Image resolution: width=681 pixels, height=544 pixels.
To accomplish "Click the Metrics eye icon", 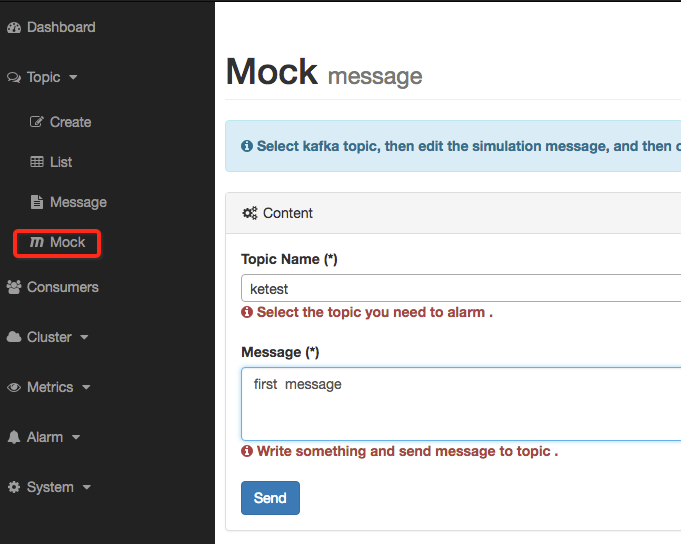I will click(14, 387).
